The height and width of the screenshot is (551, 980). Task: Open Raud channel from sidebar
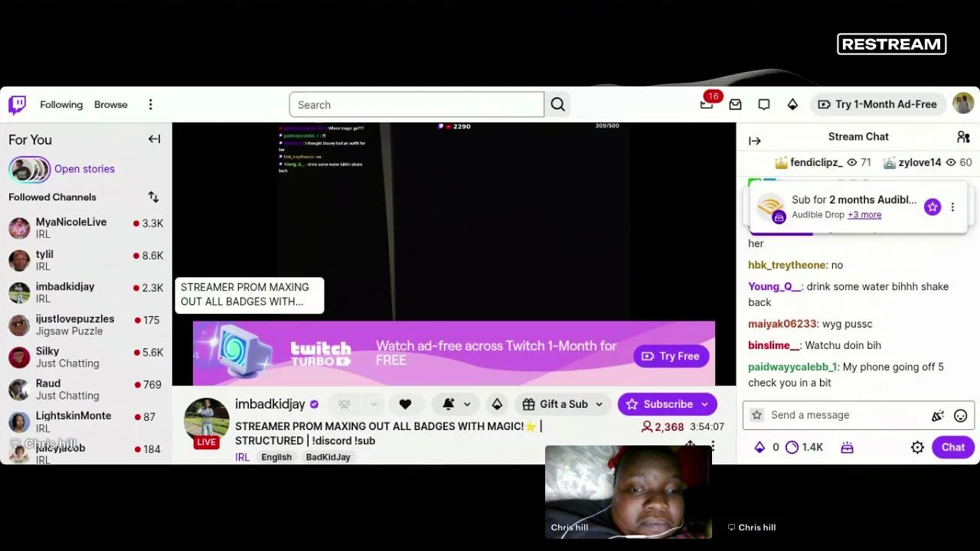(86, 389)
